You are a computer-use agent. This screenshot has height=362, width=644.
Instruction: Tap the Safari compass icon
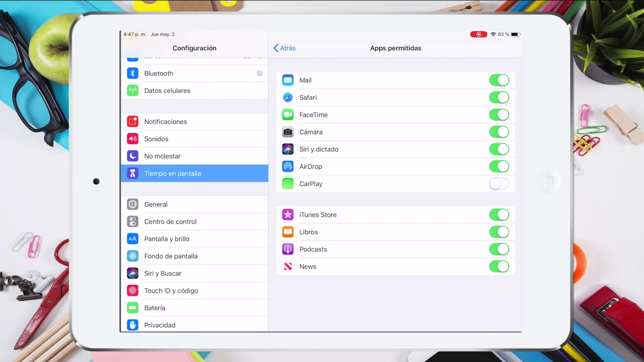tap(288, 98)
